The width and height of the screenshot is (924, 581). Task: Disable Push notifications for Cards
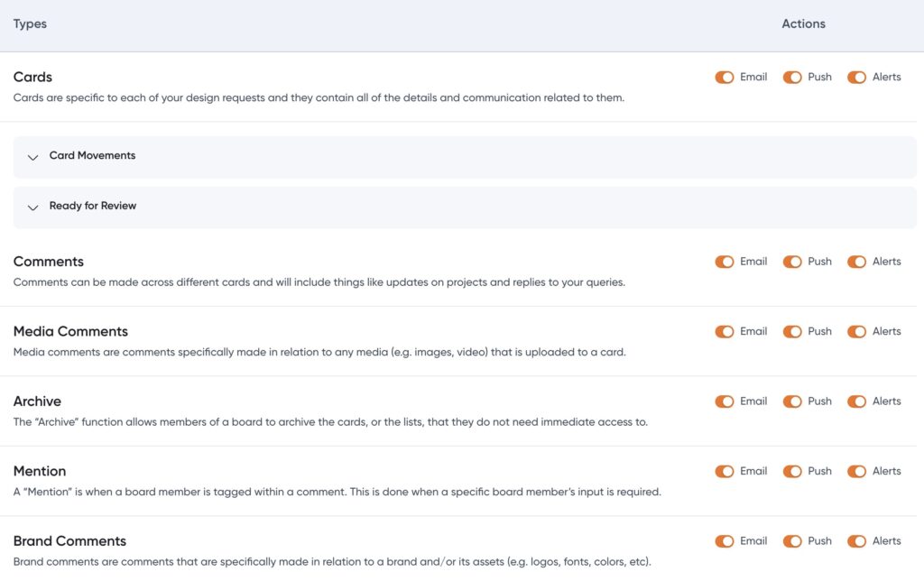[792, 78]
